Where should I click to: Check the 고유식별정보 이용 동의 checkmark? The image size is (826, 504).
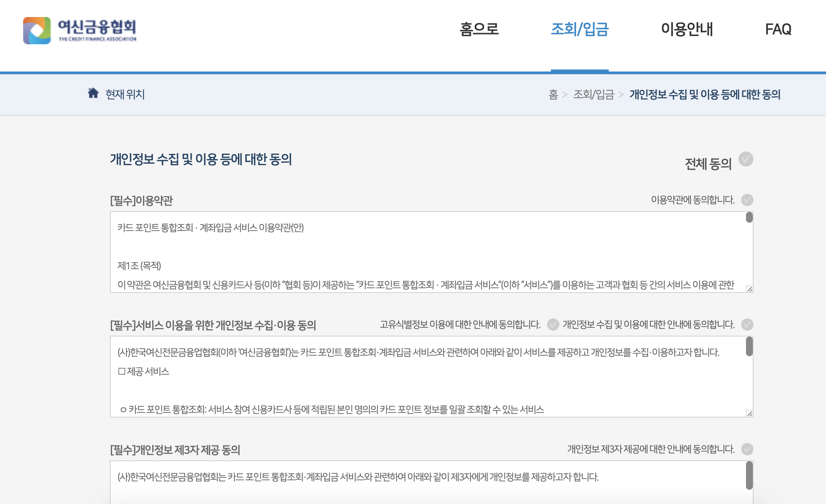(x=553, y=325)
